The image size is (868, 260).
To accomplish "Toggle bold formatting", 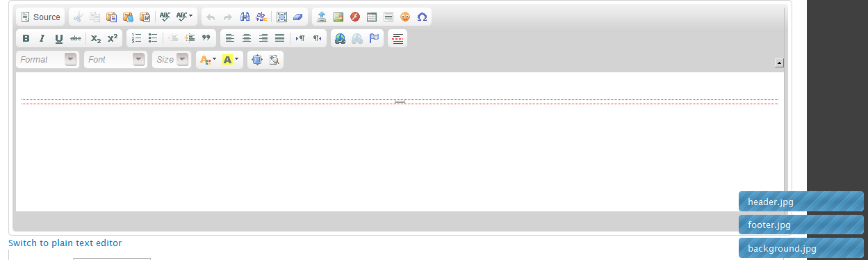I will (x=26, y=38).
